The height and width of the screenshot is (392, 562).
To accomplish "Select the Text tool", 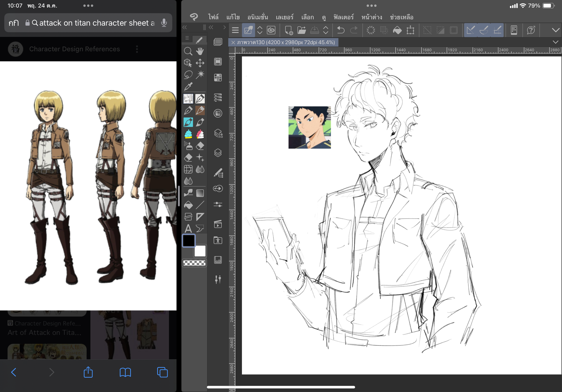I will click(x=188, y=229).
